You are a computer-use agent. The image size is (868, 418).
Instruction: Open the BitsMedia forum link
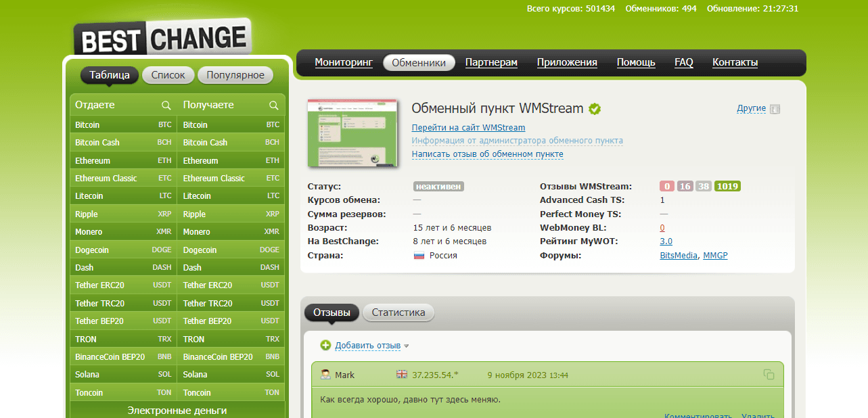(x=679, y=256)
